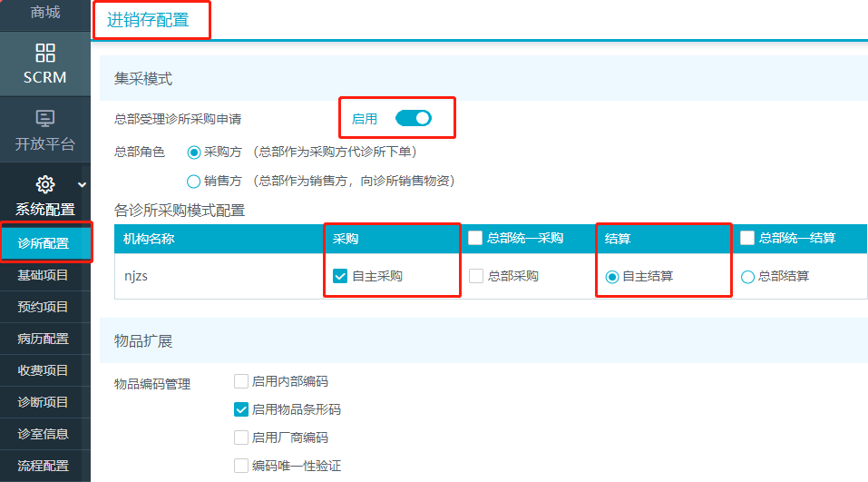Select 总部结算 radio for njzs
The image size is (868, 482).
747,277
